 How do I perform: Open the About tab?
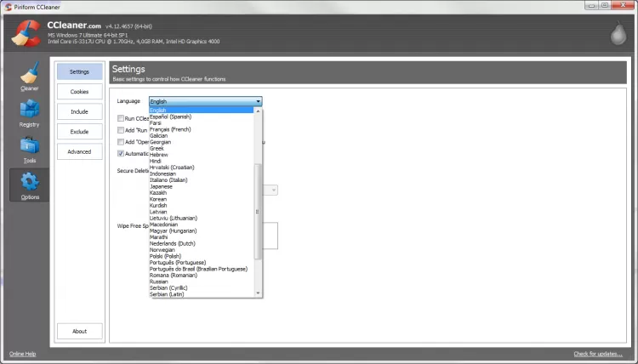click(79, 331)
